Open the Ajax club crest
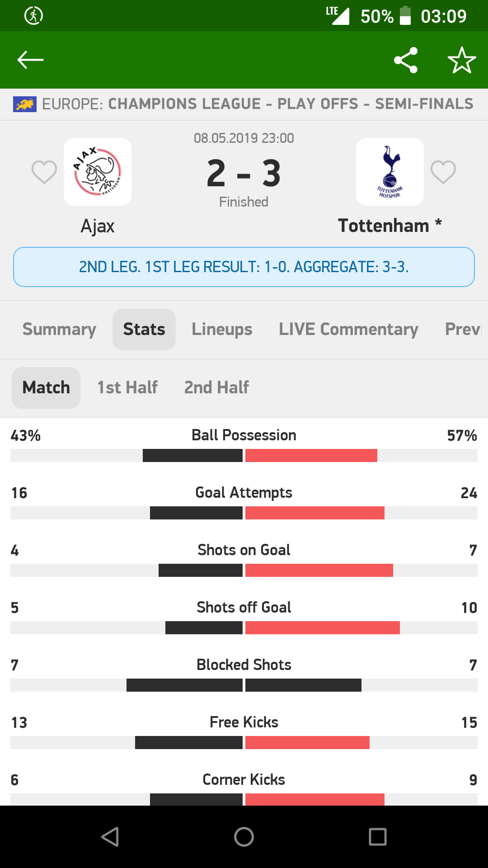 98,172
